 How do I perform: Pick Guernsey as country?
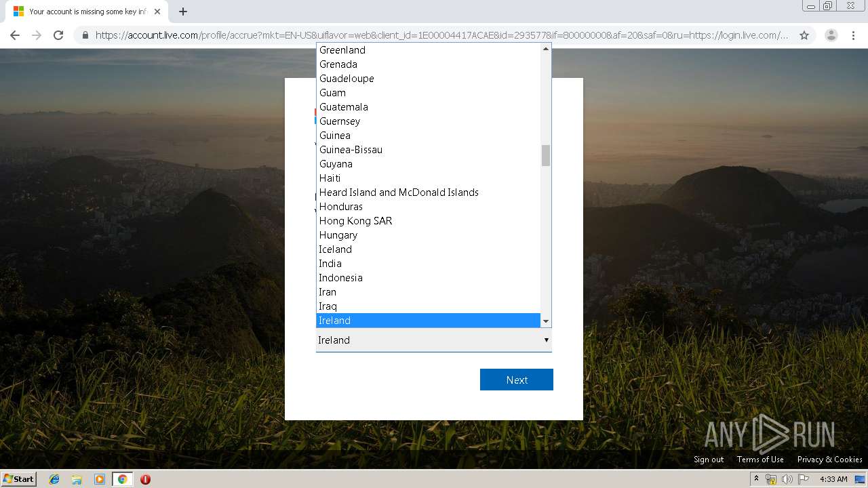click(x=429, y=121)
